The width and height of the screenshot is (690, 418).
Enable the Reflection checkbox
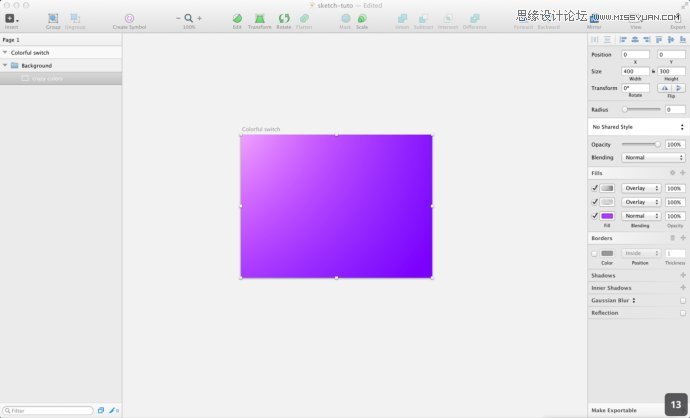(683, 313)
